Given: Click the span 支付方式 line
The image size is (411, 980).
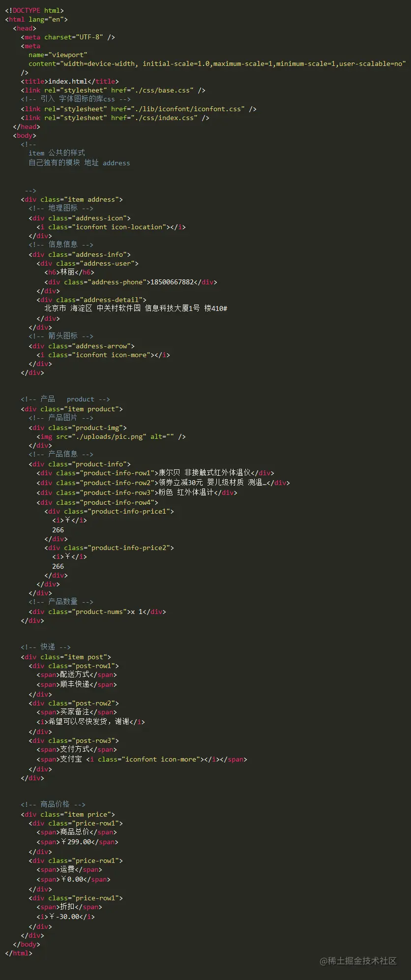Looking at the screenshot, I should (x=77, y=749).
